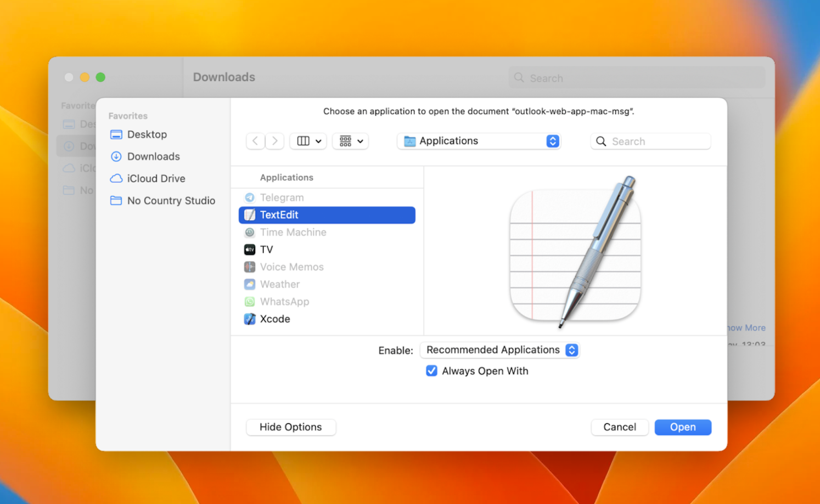Image resolution: width=820 pixels, height=504 pixels.
Task: Click the No Country Studio folder icon
Action: pos(116,201)
